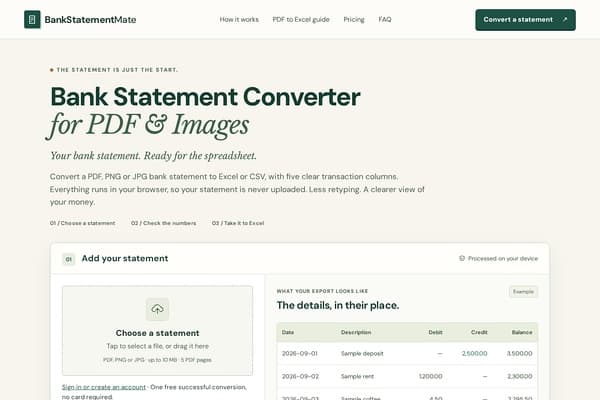Click the Description column header
The height and width of the screenshot is (400, 600).
[x=356, y=332]
